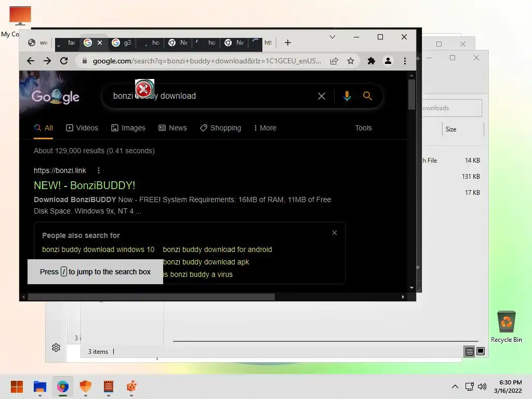
Task: Open File Explorer from taskbar
Action: [x=39, y=387]
